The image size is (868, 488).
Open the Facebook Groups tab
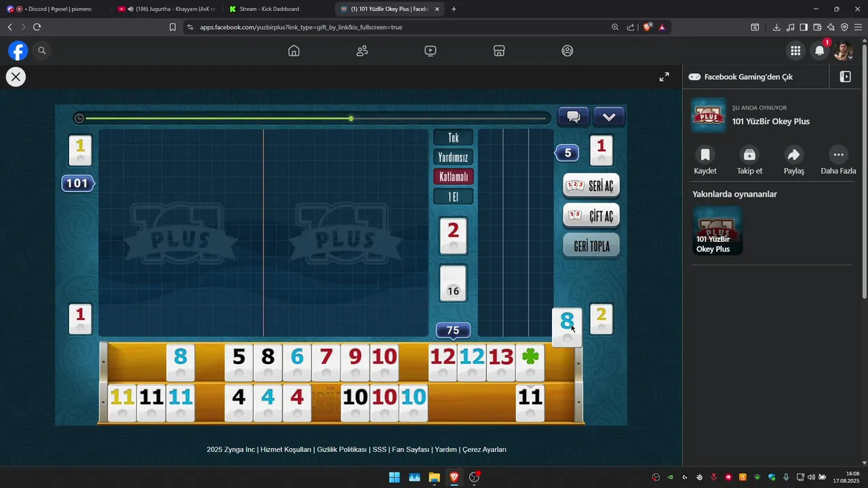568,51
